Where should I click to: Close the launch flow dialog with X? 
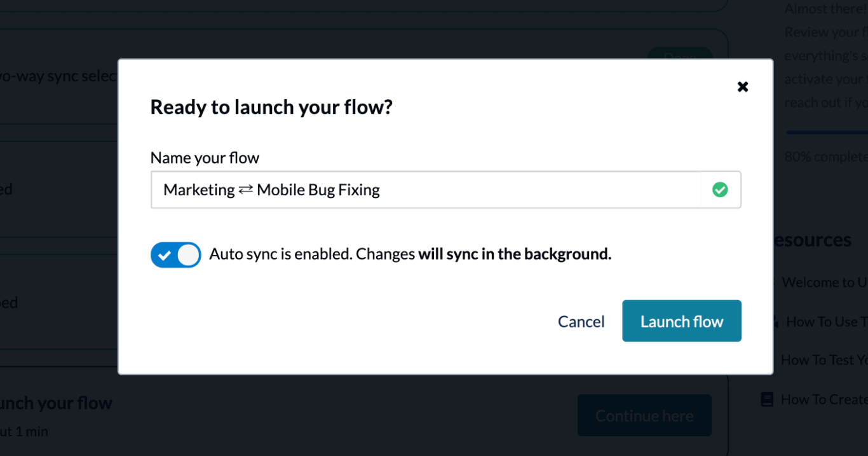742,86
